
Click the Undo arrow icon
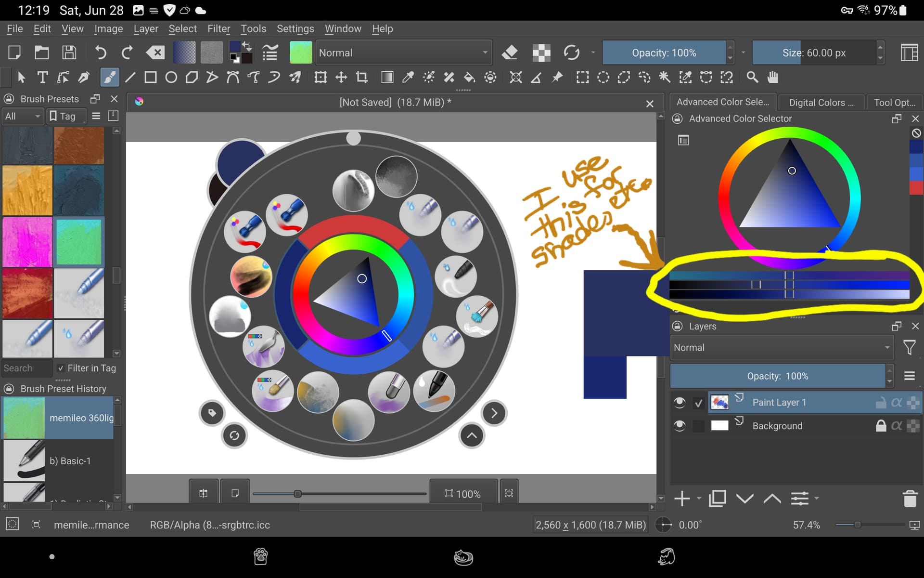[x=100, y=53]
